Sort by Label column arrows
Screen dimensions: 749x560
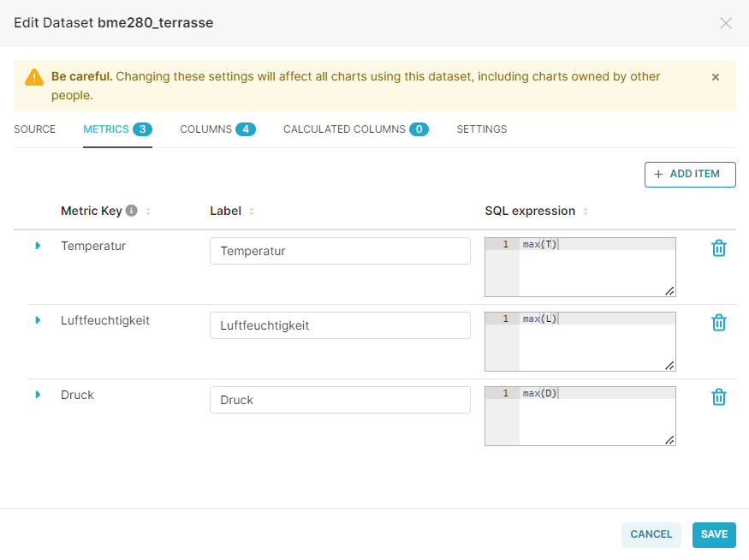click(252, 211)
